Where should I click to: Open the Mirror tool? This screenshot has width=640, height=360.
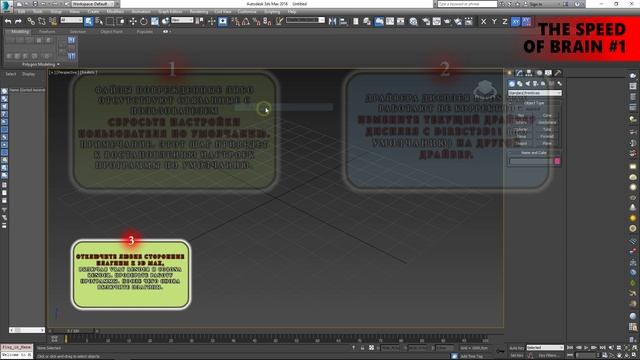333,21
